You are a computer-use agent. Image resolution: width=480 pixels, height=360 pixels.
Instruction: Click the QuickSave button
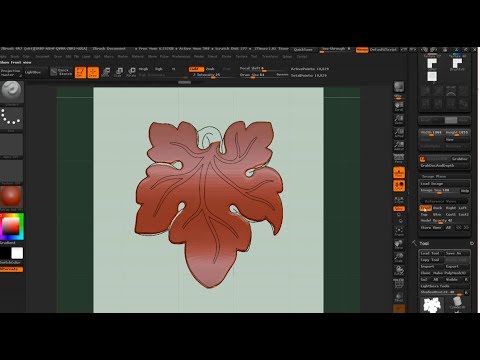point(303,50)
